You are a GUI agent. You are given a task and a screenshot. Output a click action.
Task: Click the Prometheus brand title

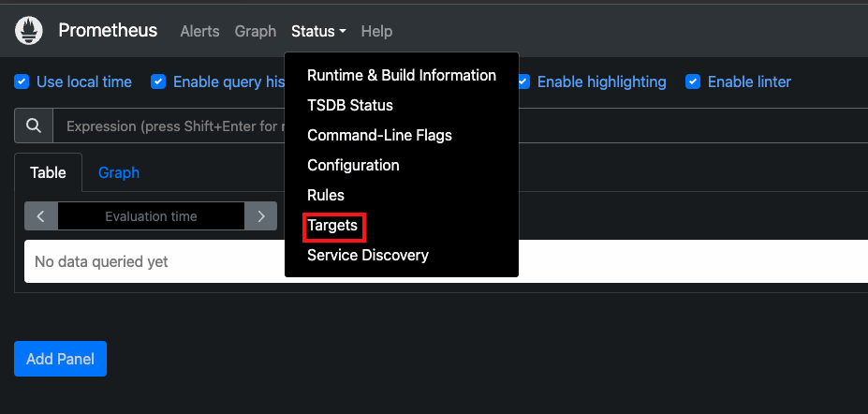click(108, 30)
